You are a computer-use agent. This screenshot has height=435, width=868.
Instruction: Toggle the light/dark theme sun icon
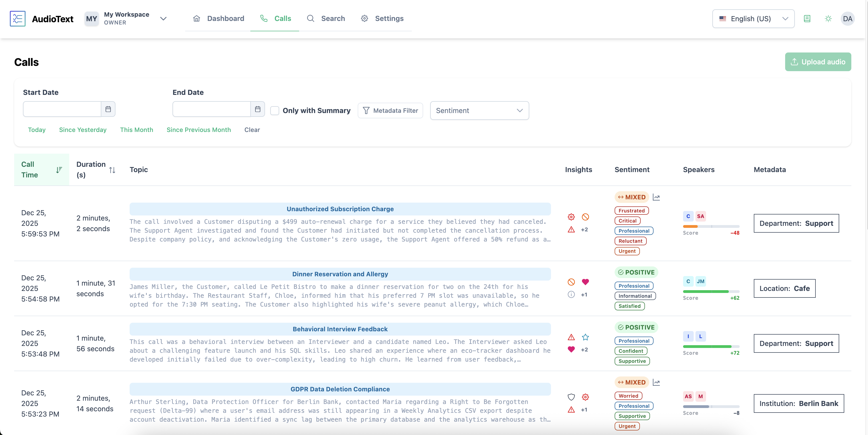pos(828,18)
